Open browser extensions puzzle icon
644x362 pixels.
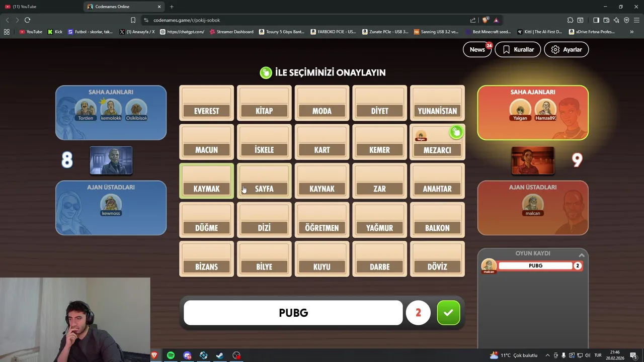pyautogui.click(x=570, y=20)
